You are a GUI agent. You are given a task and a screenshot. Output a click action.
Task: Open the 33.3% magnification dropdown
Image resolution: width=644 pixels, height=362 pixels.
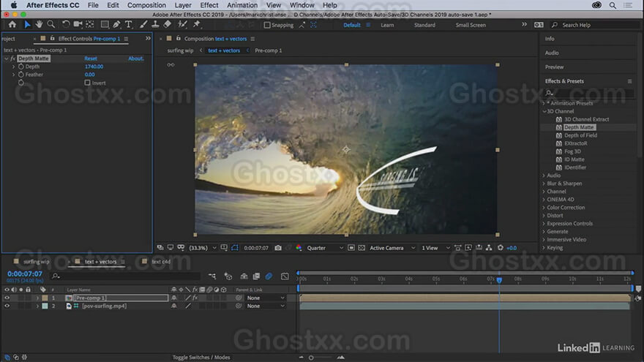203,248
